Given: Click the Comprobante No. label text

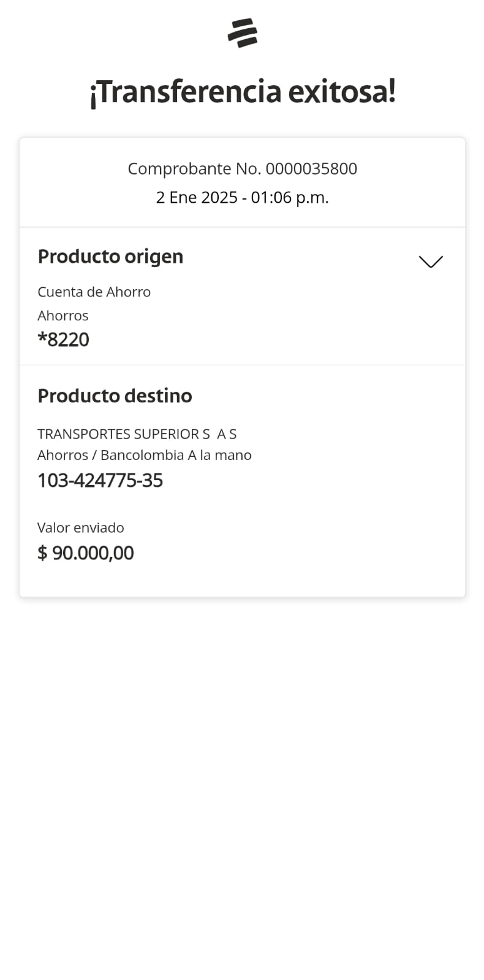Looking at the screenshot, I should pos(194,169).
